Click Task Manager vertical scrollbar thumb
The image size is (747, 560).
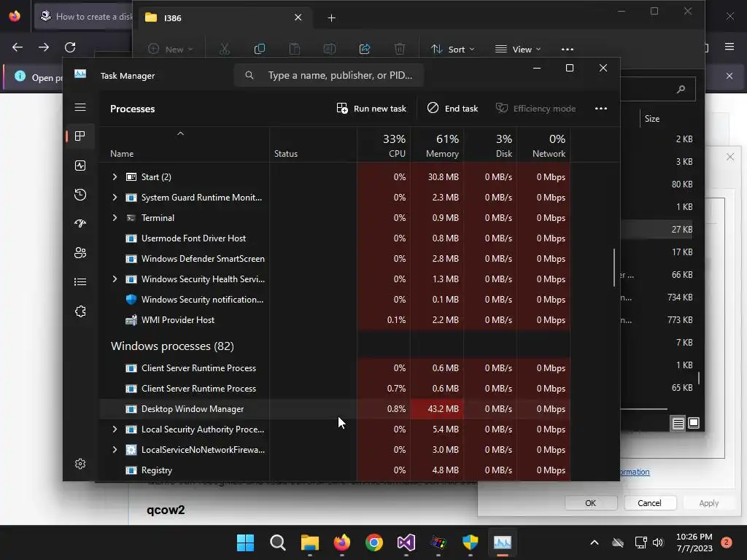pyautogui.click(x=614, y=268)
